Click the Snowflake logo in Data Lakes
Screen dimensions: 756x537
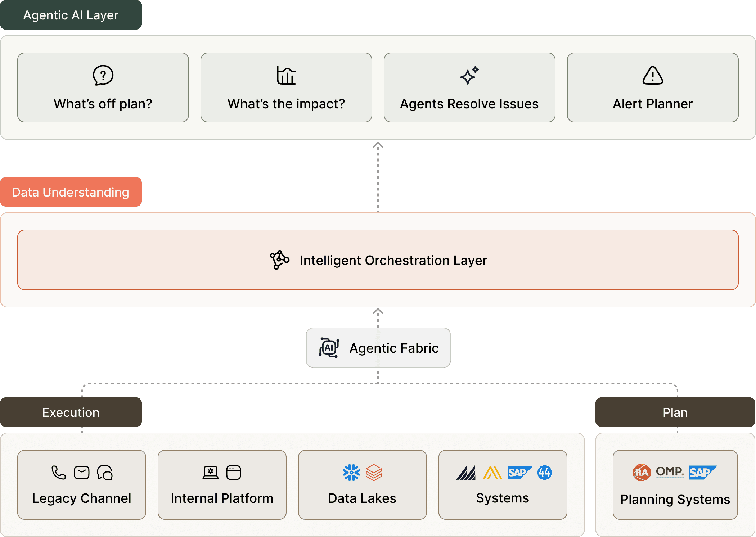point(351,473)
